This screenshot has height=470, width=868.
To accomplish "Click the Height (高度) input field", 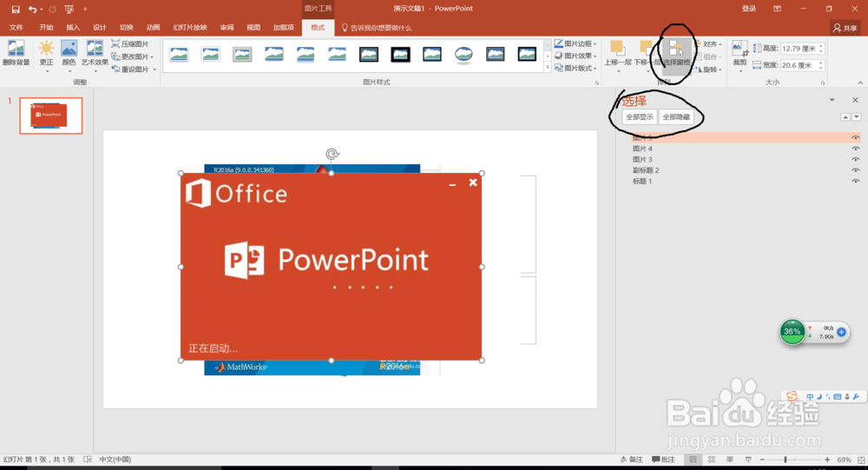I will click(799, 49).
